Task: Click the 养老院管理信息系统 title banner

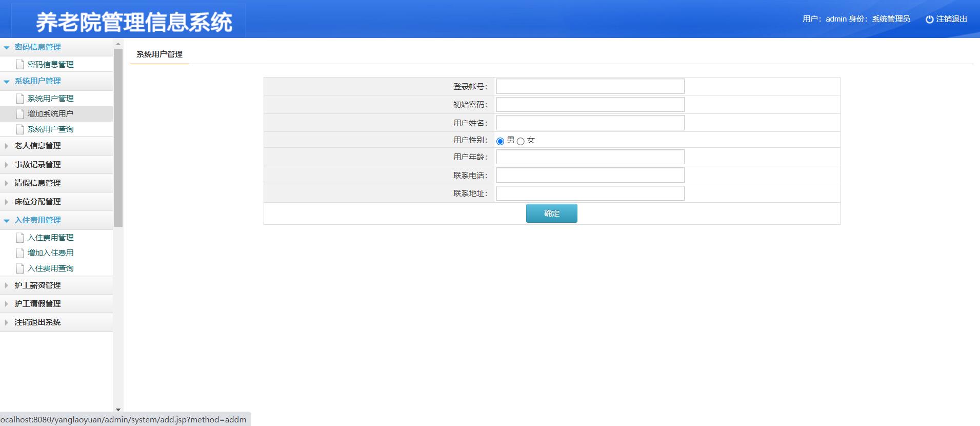Action: click(134, 22)
